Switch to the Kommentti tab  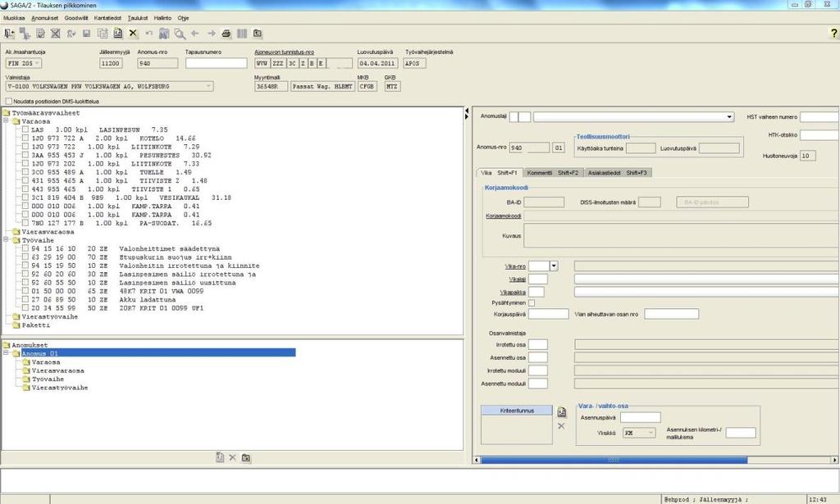[552, 173]
